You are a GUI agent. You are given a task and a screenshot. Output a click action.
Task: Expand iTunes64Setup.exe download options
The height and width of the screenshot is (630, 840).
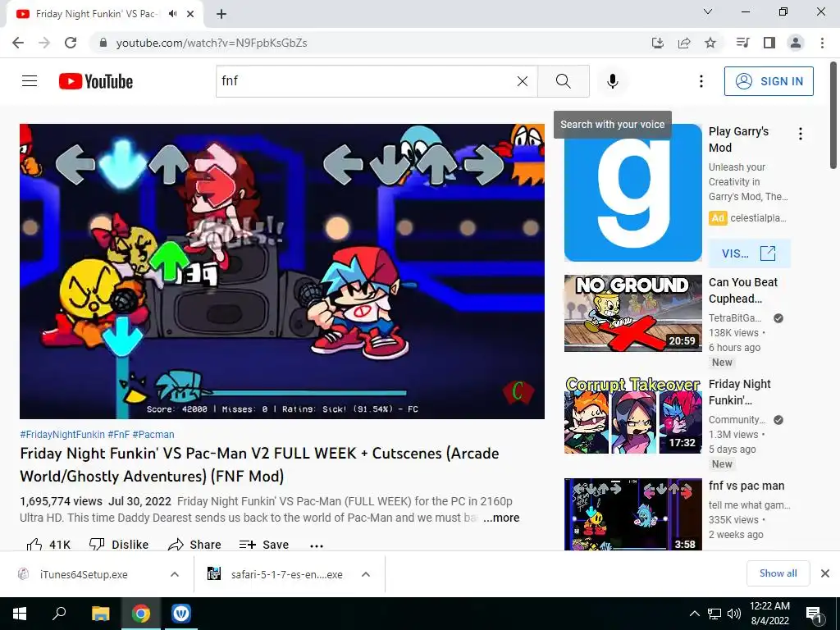pos(175,574)
